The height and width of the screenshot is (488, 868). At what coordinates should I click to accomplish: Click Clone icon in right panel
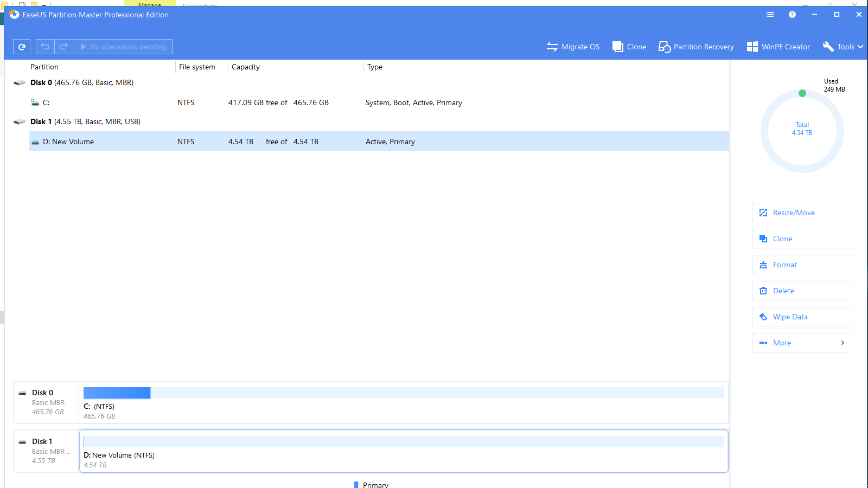pyautogui.click(x=763, y=239)
